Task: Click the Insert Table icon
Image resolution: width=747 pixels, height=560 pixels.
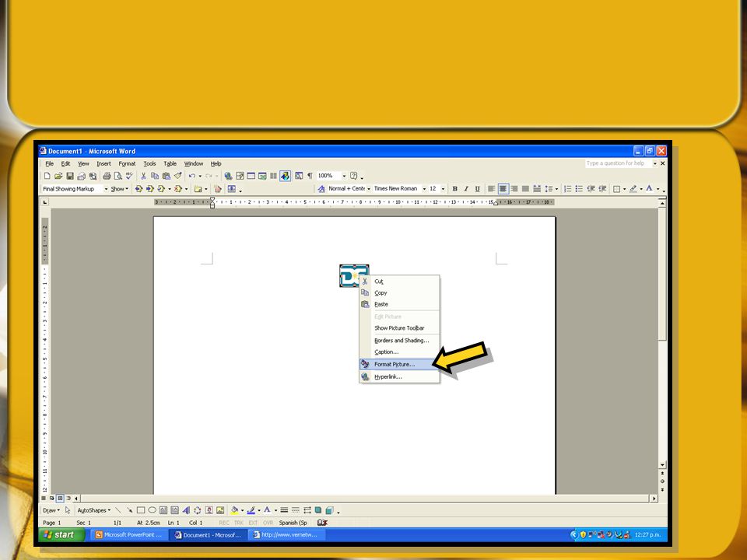Action: (x=251, y=177)
